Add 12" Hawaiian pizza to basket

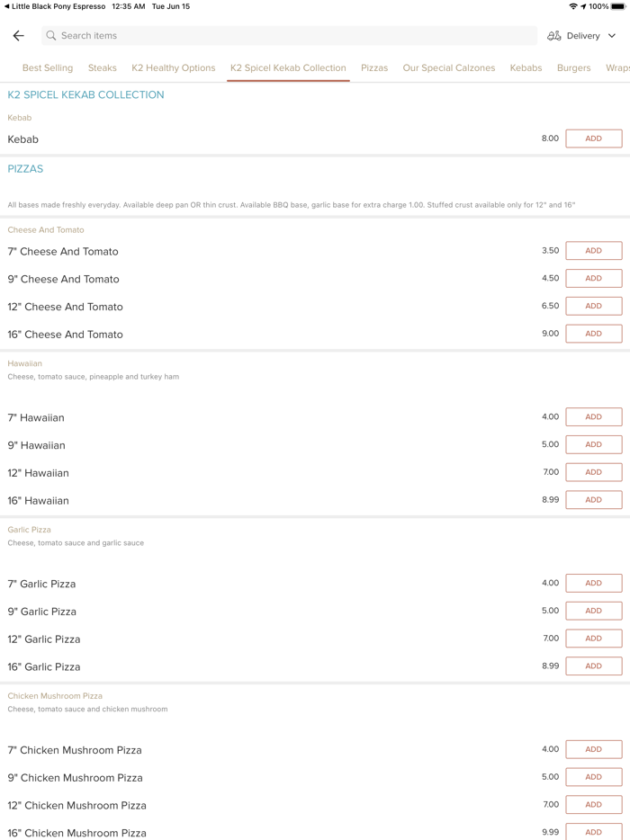point(593,472)
